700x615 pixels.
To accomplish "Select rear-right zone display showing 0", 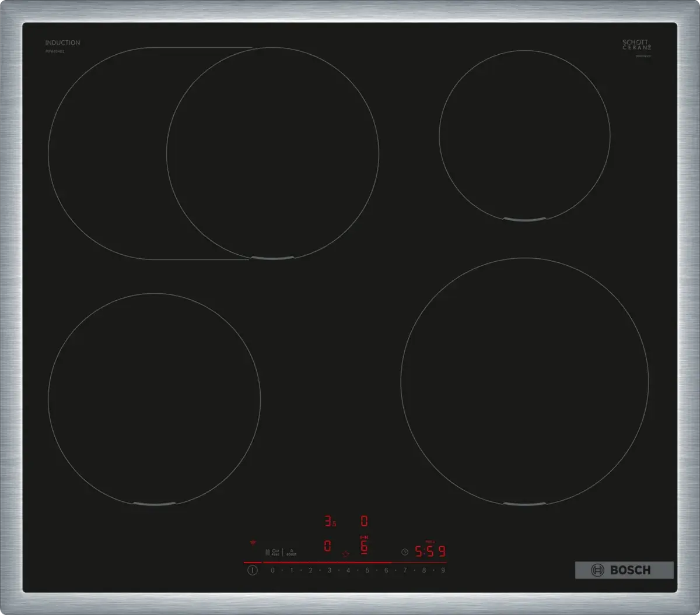I will [364, 521].
